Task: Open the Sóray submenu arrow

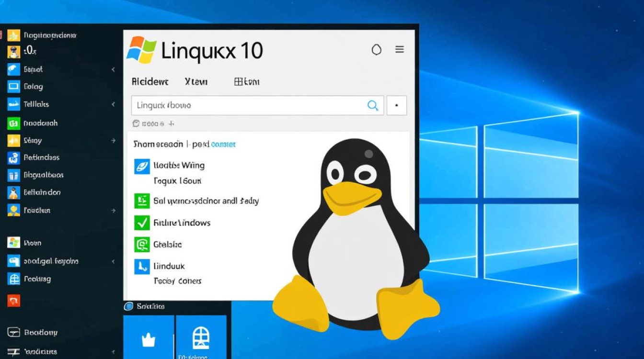Action: click(x=114, y=140)
